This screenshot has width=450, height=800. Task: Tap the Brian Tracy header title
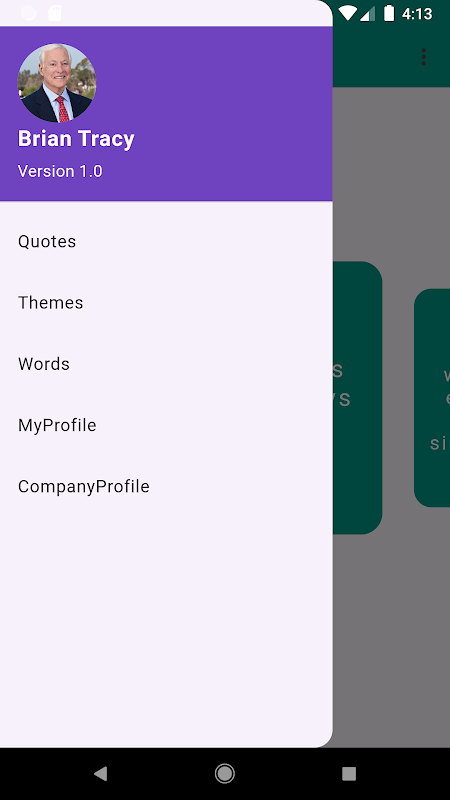tap(76, 139)
